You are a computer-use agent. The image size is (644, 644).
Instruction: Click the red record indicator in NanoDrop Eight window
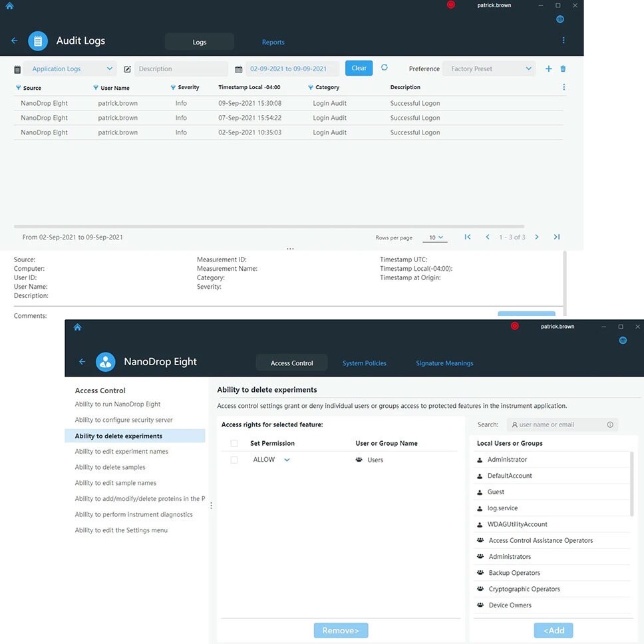pyautogui.click(x=515, y=326)
